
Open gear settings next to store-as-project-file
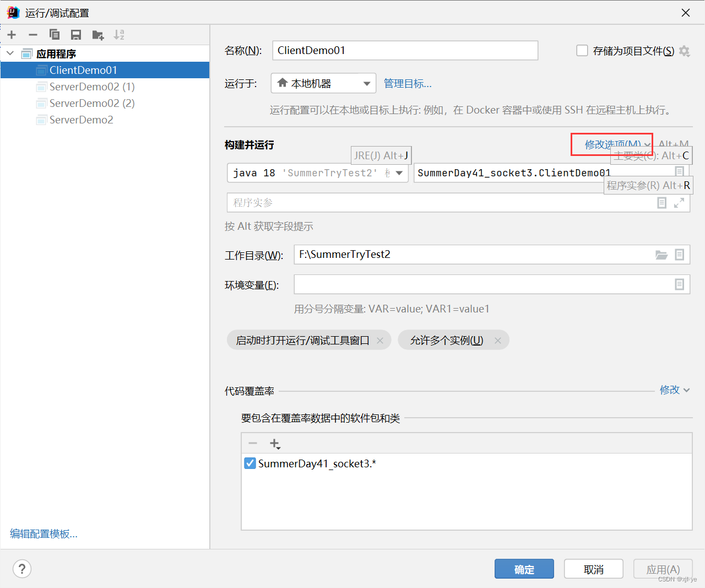[x=685, y=51]
